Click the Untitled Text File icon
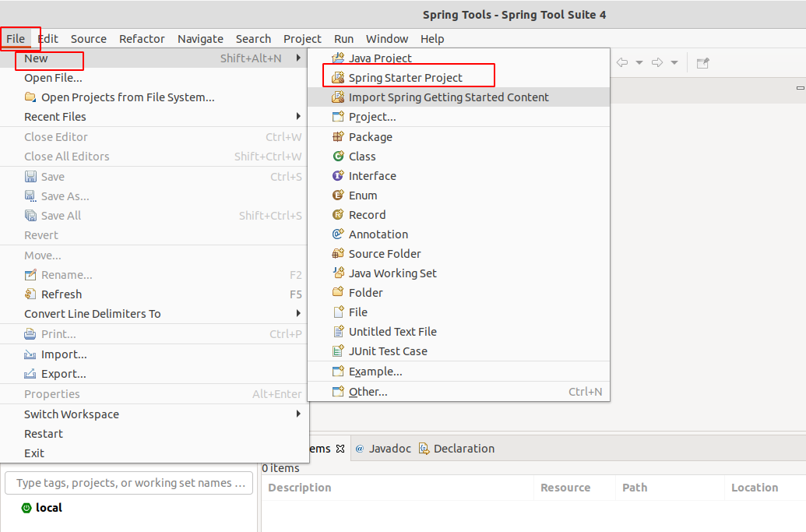The width and height of the screenshot is (806, 532). click(x=338, y=332)
